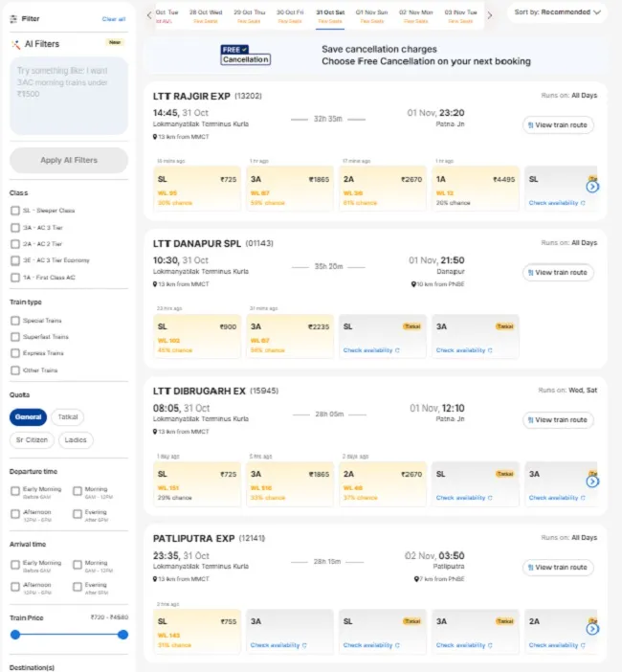This screenshot has width=622, height=672.
Task: Select 31 Oct Sat date tab
Action: click(330, 16)
